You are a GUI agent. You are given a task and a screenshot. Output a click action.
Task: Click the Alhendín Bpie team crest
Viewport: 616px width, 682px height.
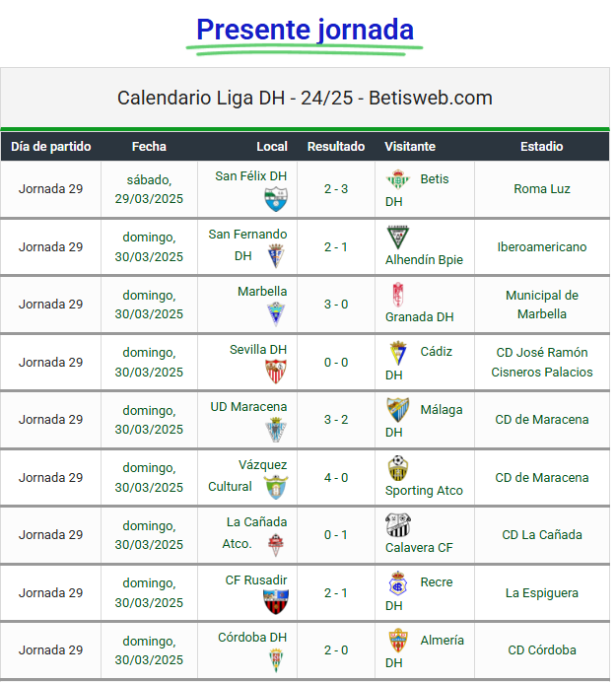pos(397,238)
